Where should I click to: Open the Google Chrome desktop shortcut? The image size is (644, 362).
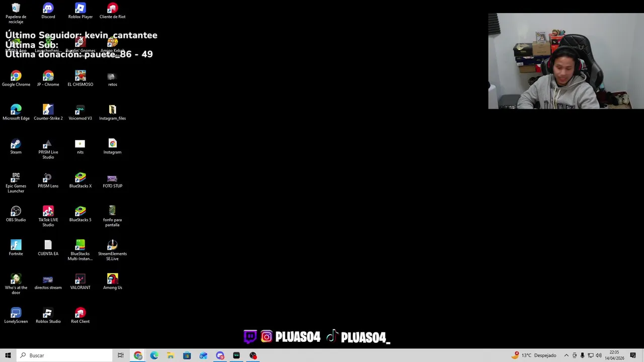click(x=16, y=79)
